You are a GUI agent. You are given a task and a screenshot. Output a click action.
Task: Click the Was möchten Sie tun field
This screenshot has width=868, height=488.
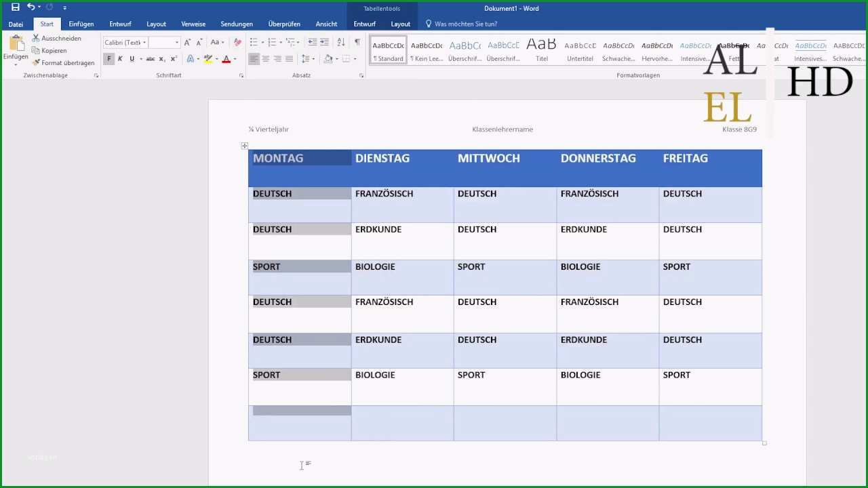pos(466,24)
